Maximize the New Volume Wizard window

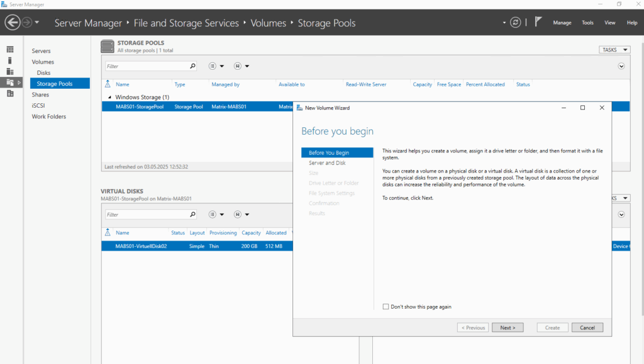tap(582, 108)
